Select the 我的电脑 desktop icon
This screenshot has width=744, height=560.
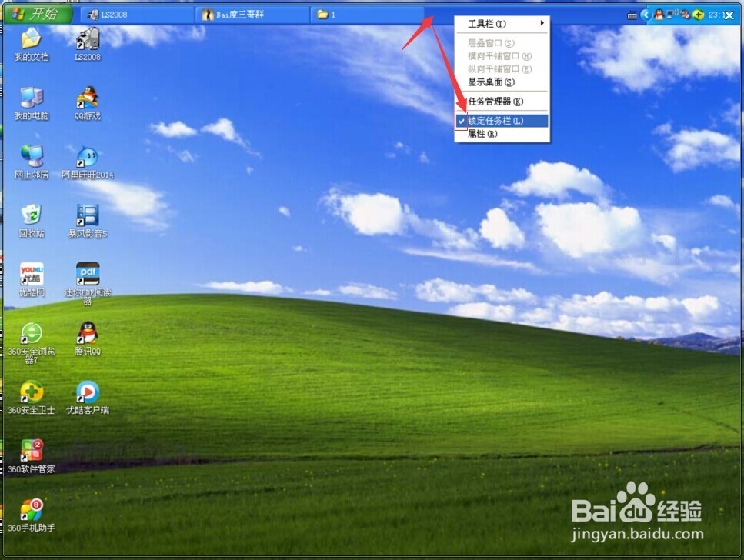[32, 103]
